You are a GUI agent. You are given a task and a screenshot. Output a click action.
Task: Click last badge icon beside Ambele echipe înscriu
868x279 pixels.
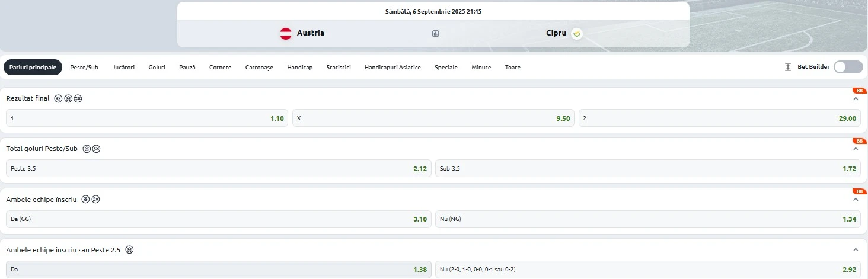pyautogui.click(x=96, y=199)
